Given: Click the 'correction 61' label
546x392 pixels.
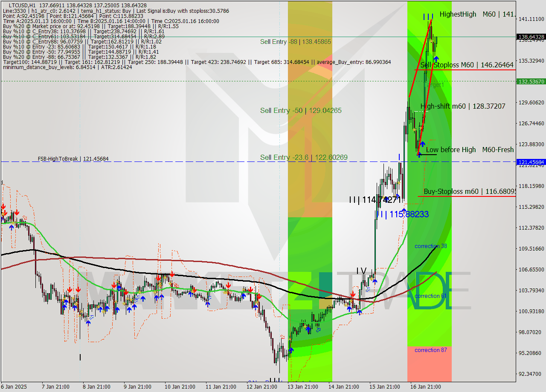Looking at the screenshot, I should [x=431, y=296].
